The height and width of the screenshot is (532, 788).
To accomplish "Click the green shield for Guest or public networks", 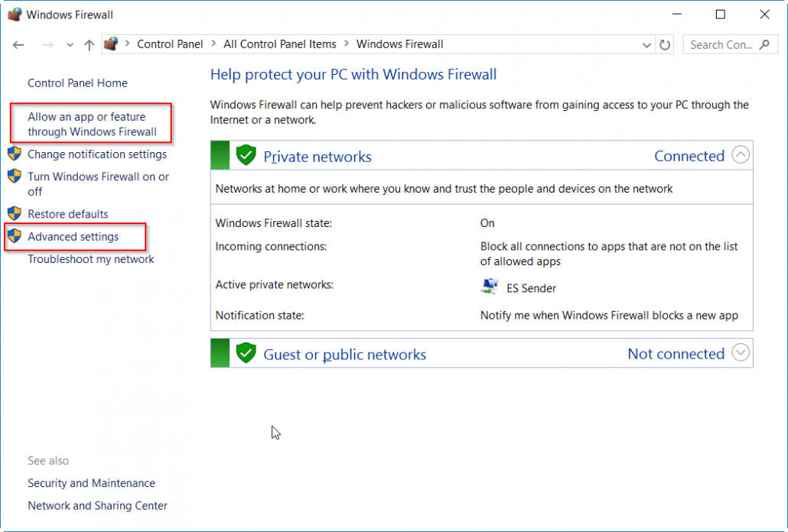I will point(246,353).
